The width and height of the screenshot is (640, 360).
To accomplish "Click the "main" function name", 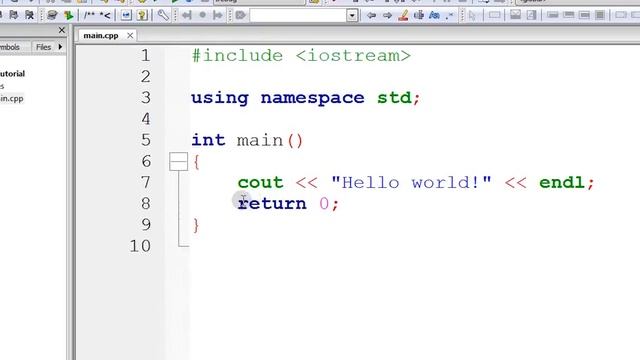I will click(x=260, y=140).
